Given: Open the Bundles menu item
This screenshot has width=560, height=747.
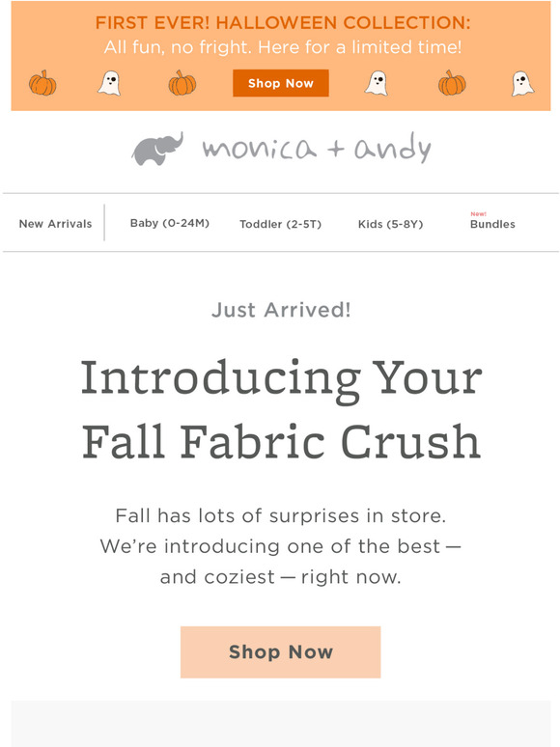Looking at the screenshot, I should (492, 224).
